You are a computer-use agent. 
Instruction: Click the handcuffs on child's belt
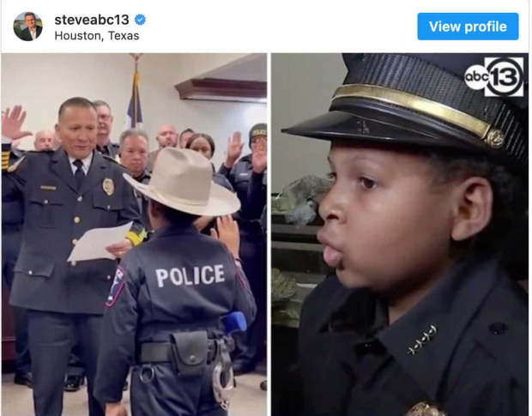point(222,374)
